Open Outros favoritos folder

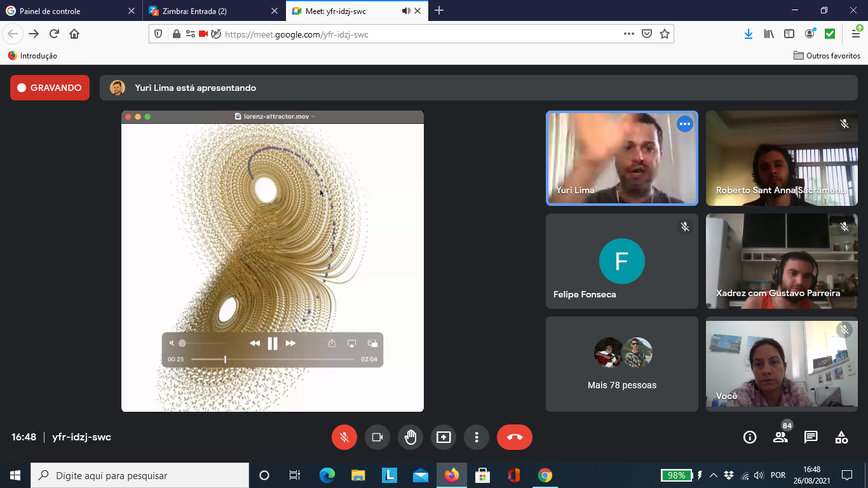[x=827, y=56]
